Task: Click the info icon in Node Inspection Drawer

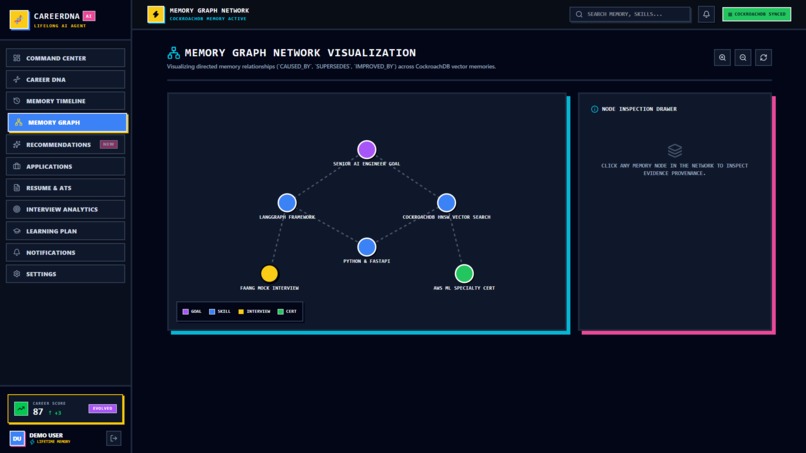Action: point(595,109)
